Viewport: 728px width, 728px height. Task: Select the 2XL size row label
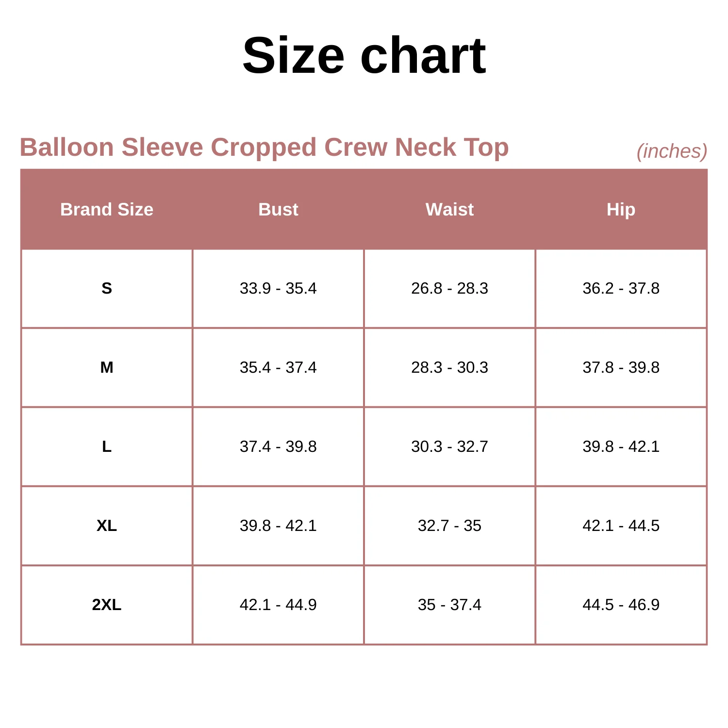pos(107,605)
